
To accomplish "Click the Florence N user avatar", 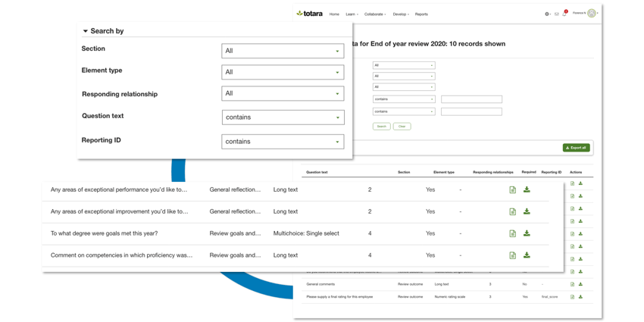I will [x=592, y=13].
